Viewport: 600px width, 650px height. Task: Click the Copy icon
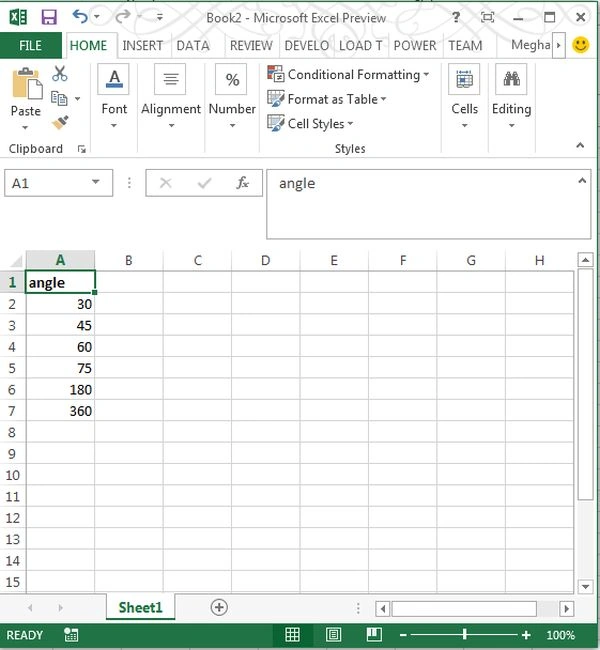tap(59, 98)
